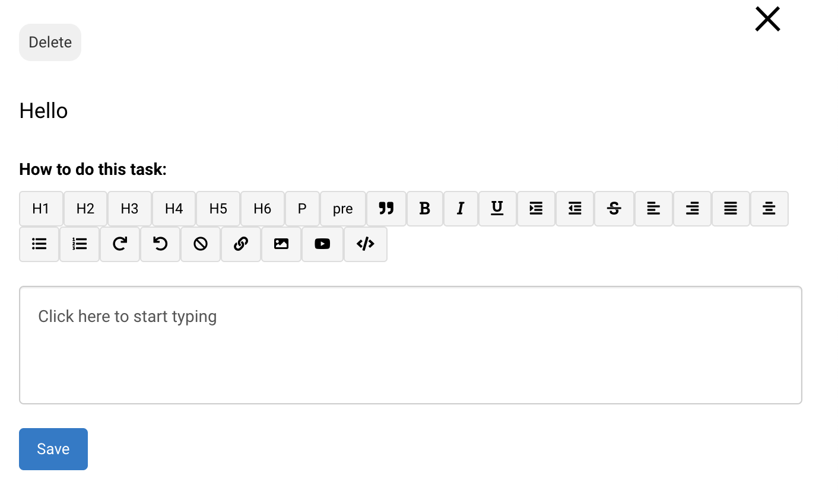Choose the H3 heading style

(x=129, y=209)
